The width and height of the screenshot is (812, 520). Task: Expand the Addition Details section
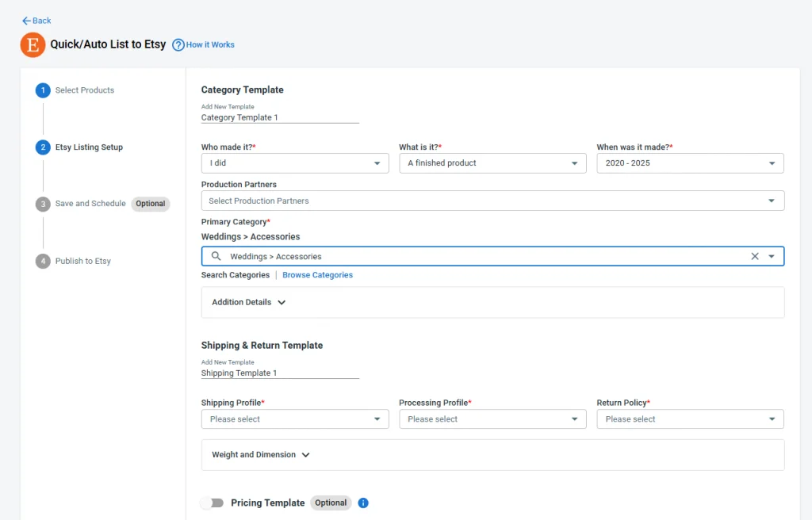[x=247, y=302]
